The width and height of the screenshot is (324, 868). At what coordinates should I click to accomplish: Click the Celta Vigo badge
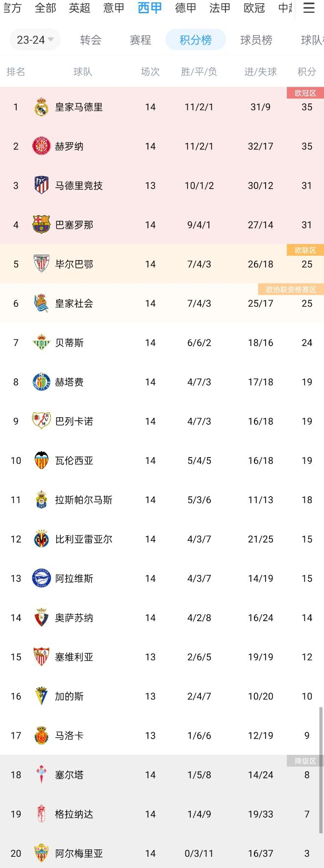click(x=42, y=774)
